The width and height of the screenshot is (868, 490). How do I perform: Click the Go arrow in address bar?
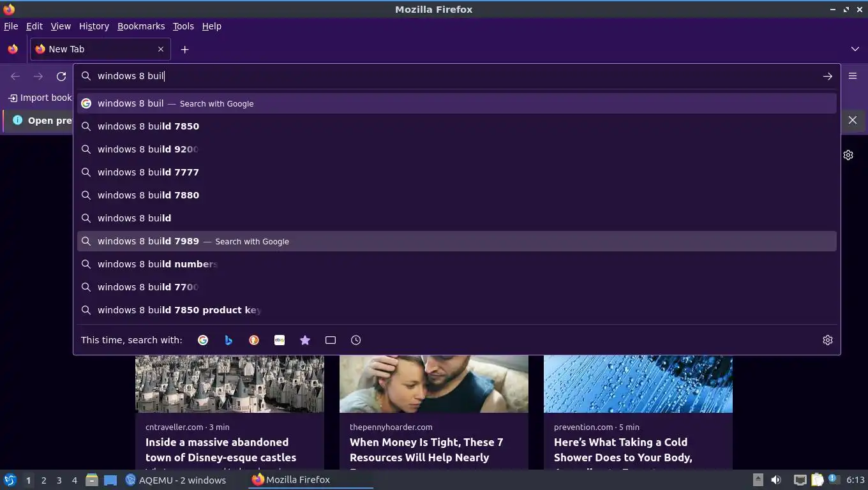(x=827, y=76)
